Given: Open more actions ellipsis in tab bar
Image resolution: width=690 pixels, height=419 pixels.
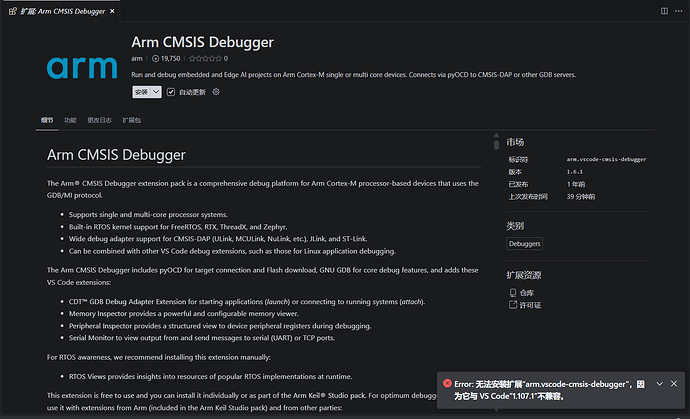Looking at the screenshot, I should click(x=678, y=11).
